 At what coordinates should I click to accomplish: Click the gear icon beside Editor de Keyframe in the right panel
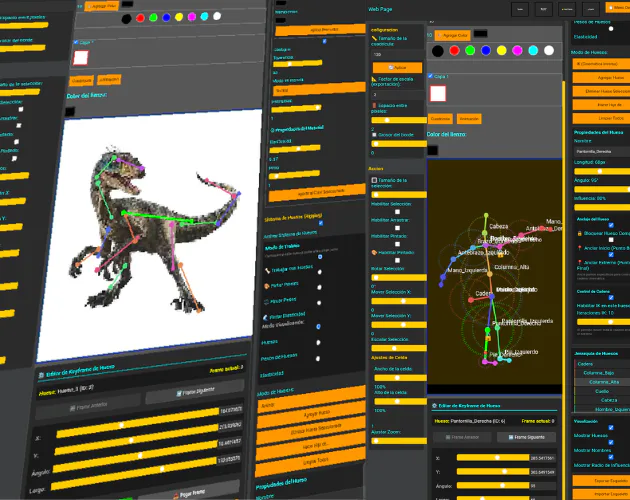(x=434, y=406)
